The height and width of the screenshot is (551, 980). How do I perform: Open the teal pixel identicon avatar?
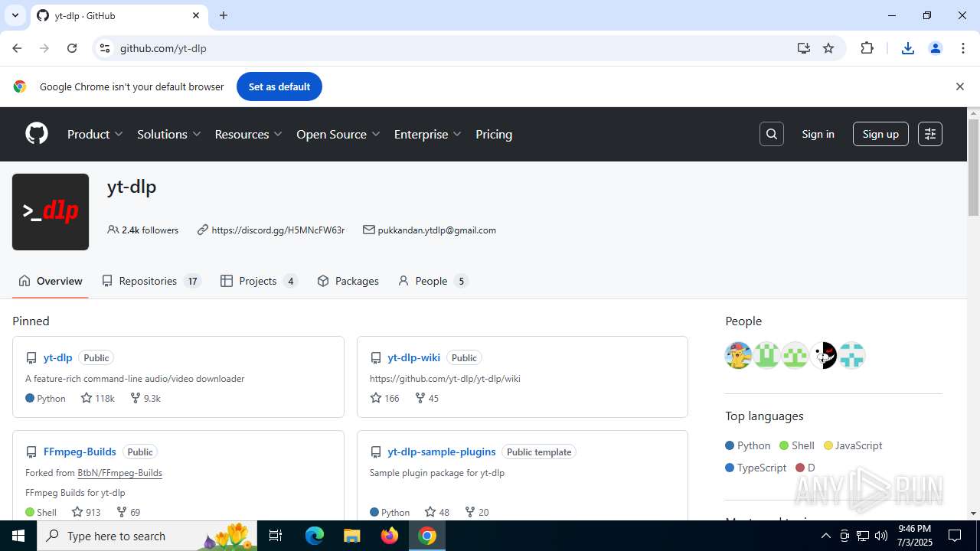click(852, 355)
